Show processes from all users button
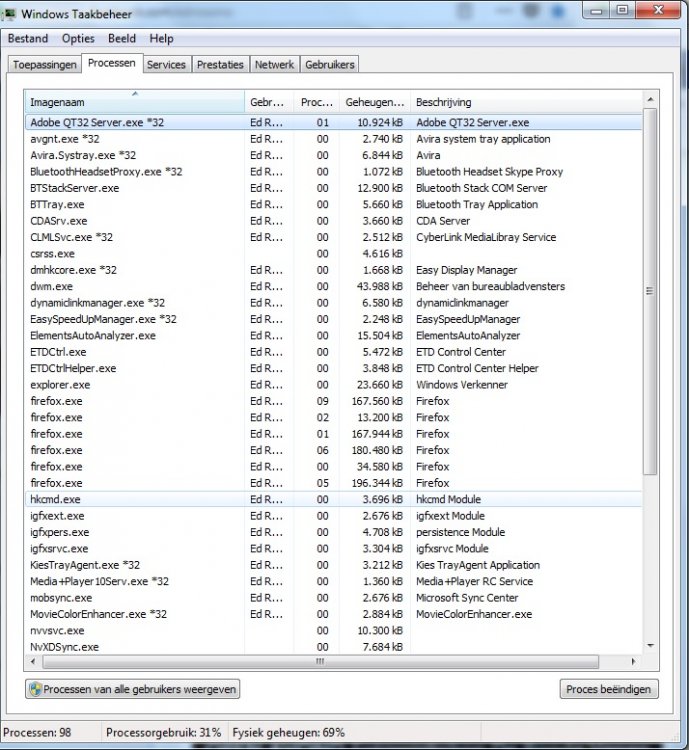The image size is (689, 750). tap(133, 689)
